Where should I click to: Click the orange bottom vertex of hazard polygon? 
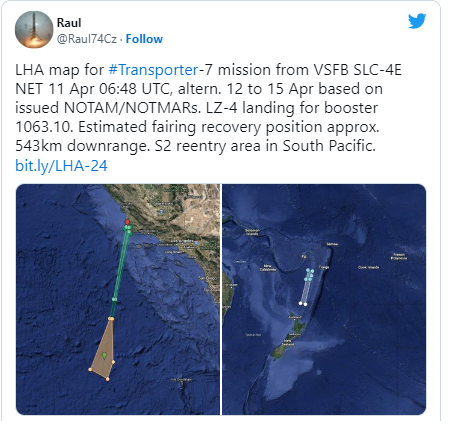click(107, 379)
